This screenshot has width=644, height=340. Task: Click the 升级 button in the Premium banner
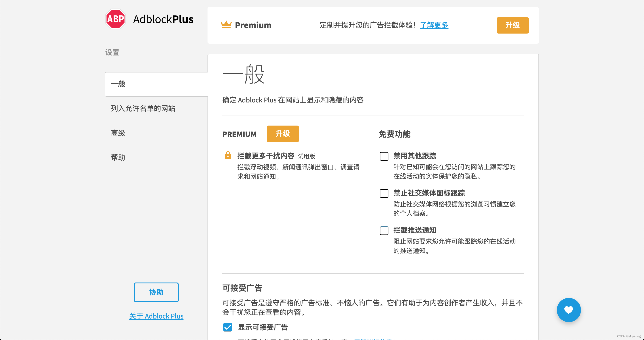coord(512,25)
